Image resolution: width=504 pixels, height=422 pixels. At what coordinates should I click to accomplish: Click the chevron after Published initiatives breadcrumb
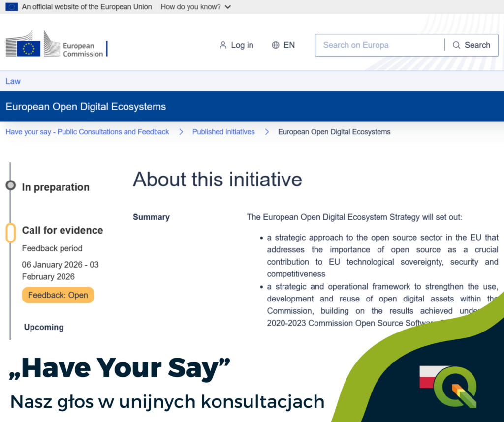pos(267,132)
